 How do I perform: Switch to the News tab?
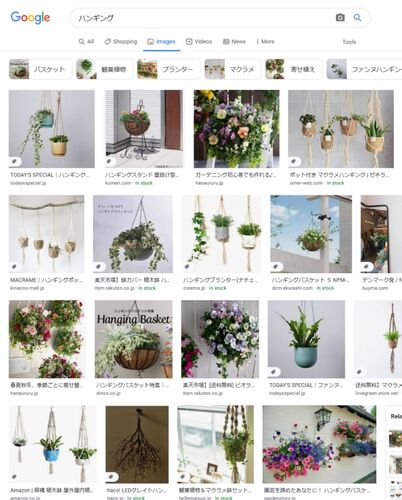click(x=234, y=42)
